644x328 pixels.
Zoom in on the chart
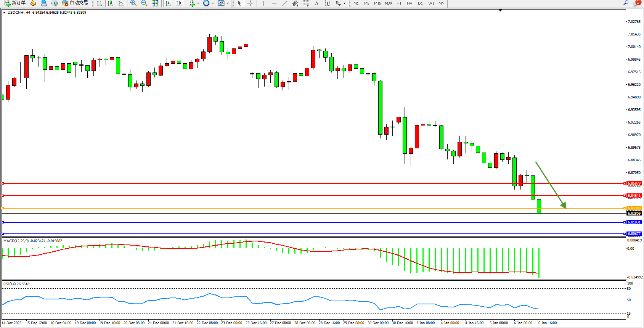(133, 3)
